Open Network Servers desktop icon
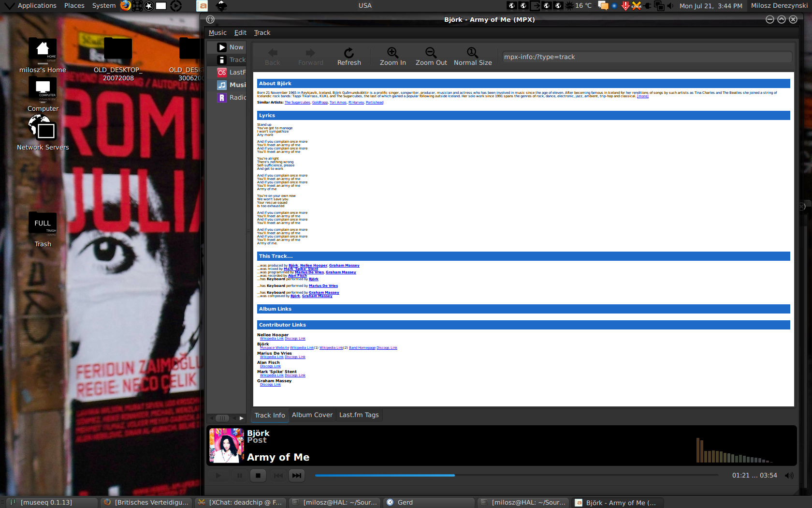The height and width of the screenshot is (508, 812). (x=43, y=133)
